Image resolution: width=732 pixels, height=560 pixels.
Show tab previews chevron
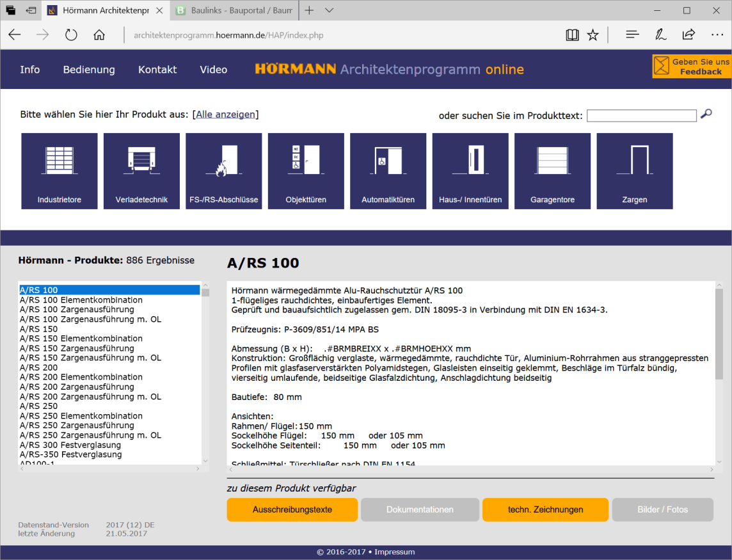pyautogui.click(x=329, y=10)
